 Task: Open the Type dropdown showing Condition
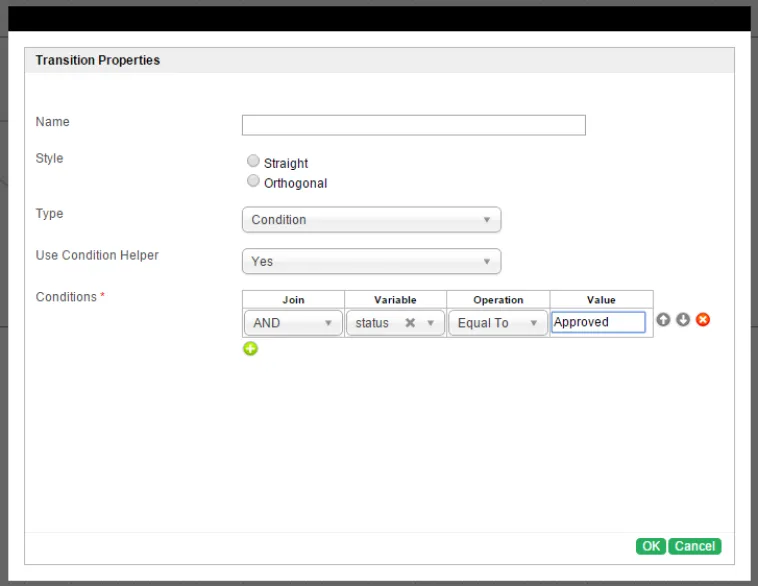[371, 220]
